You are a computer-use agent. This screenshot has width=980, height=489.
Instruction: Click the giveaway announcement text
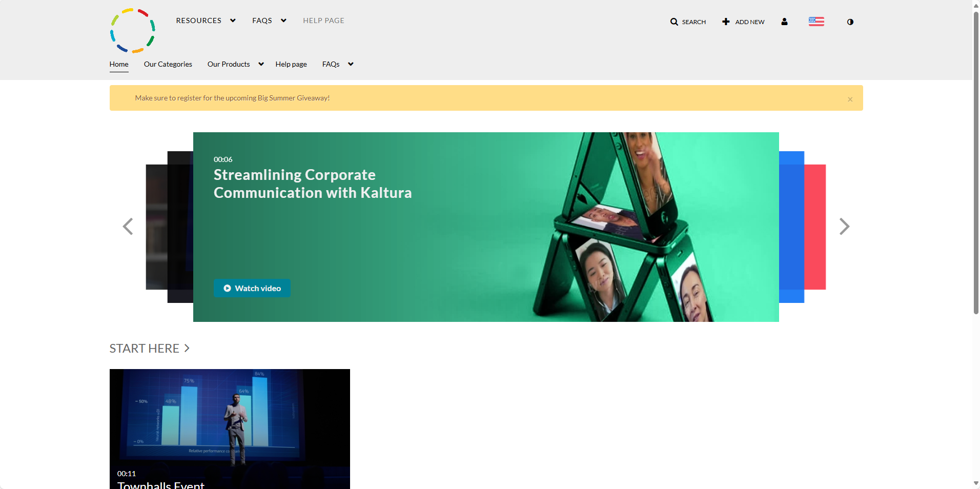coord(232,98)
